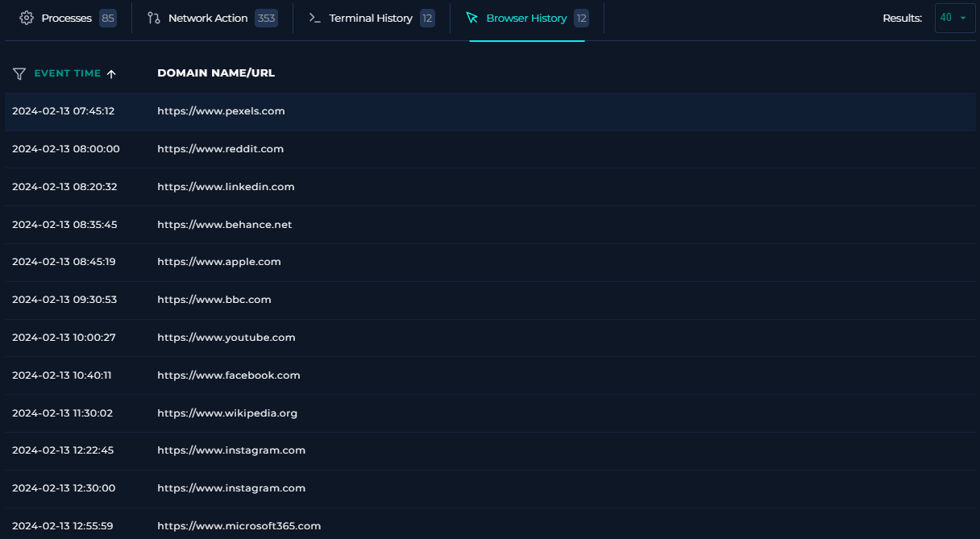Select the first instagram.com history entry
Viewport: 980px width, 539px height.
[x=230, y=450]
